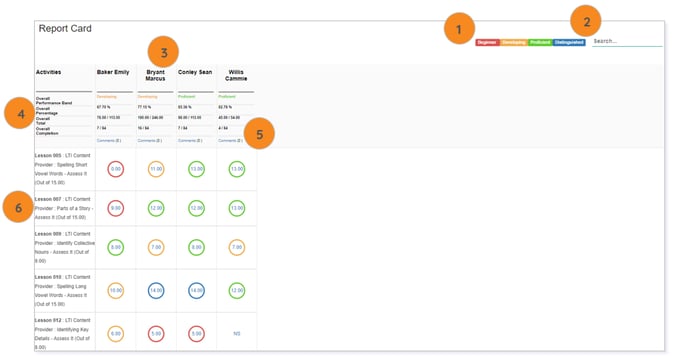Viewport: 675px width, 362px height.
Task: Click the Bryant Marcus column header
Action: 155,75
